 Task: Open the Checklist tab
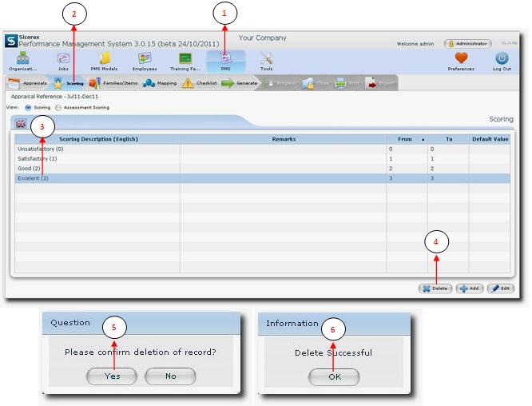coord(200,83)
